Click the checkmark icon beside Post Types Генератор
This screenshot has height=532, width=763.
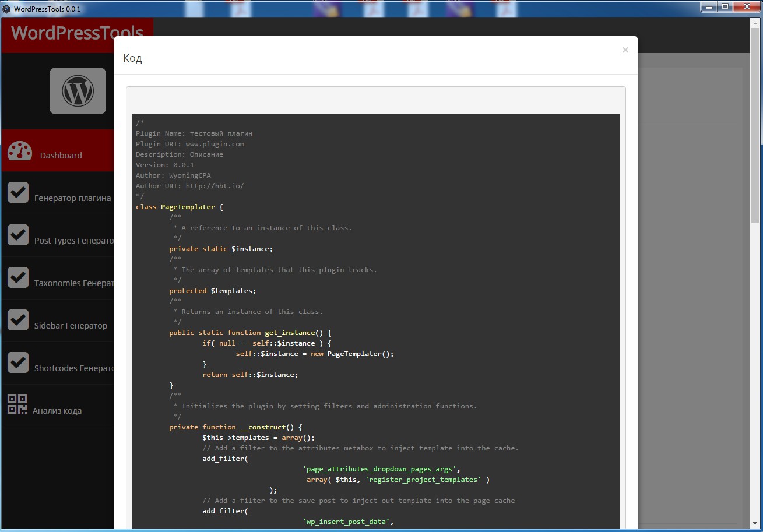coord(18,235)
